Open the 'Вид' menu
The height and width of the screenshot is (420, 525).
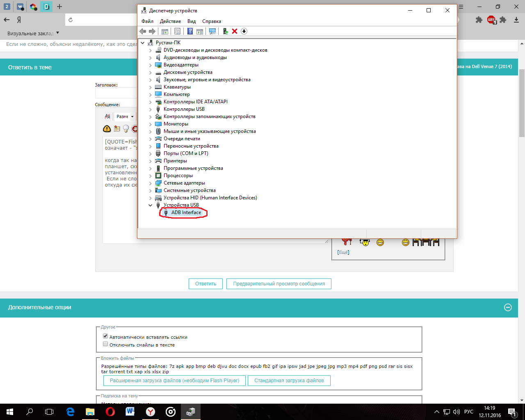click(x=192, y=21)
